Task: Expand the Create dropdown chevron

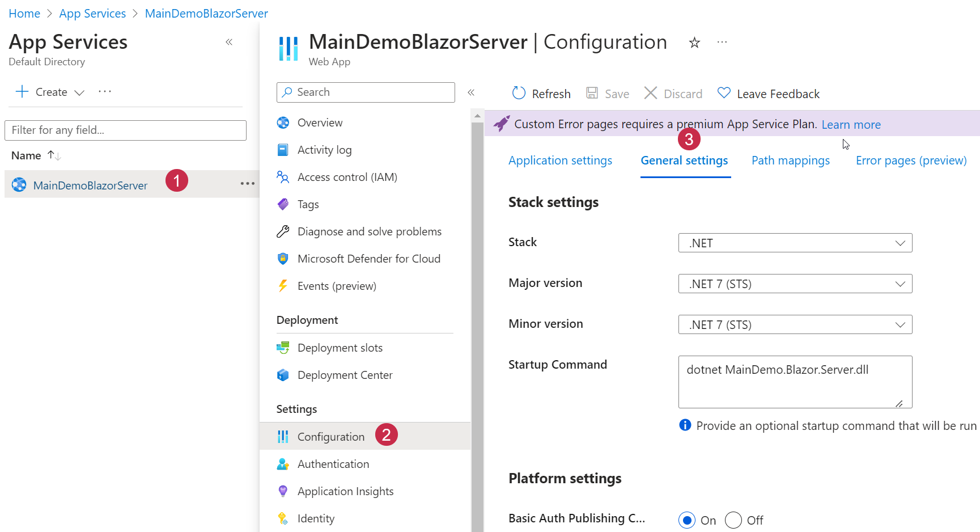Action: pos(79,92)
